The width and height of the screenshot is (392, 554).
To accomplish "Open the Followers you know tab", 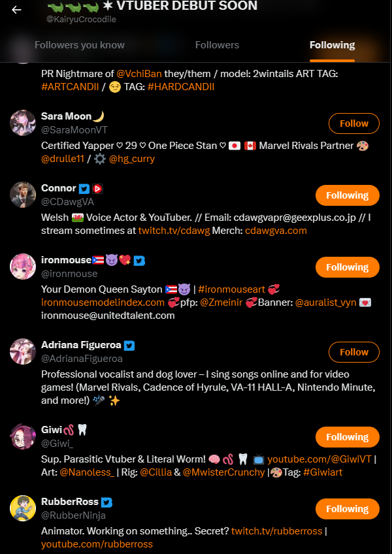I will pos(80,45).
